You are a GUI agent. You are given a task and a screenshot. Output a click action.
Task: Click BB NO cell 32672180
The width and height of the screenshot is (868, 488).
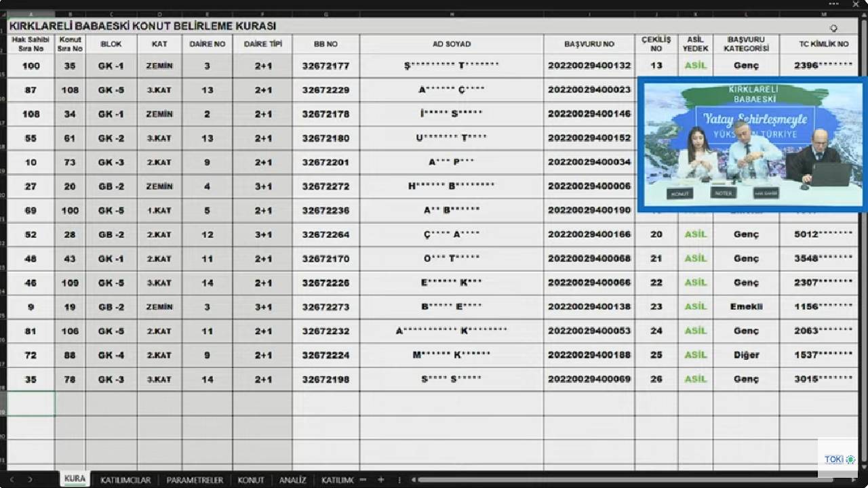click(326, 138)
